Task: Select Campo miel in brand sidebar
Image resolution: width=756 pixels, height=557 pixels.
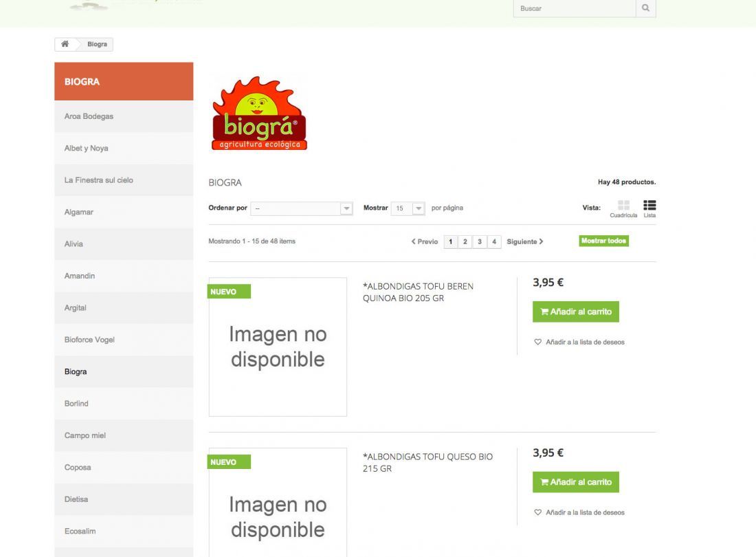Action: [x=124, y=435]
